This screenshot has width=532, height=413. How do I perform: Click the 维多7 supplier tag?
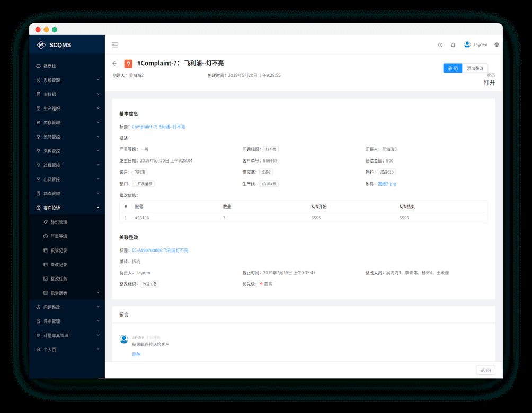click(266, 172)
